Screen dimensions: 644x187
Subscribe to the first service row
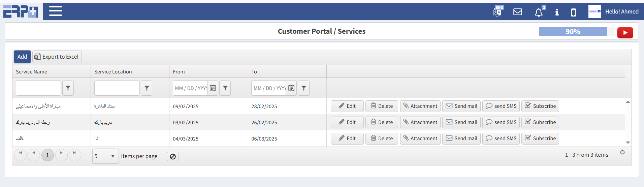(x=540, y=106)
